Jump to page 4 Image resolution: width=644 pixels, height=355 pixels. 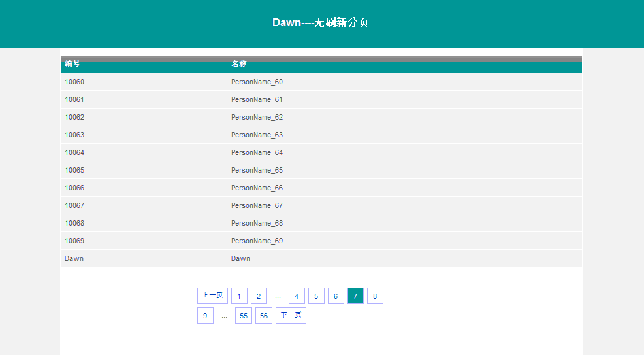[297, 296]
